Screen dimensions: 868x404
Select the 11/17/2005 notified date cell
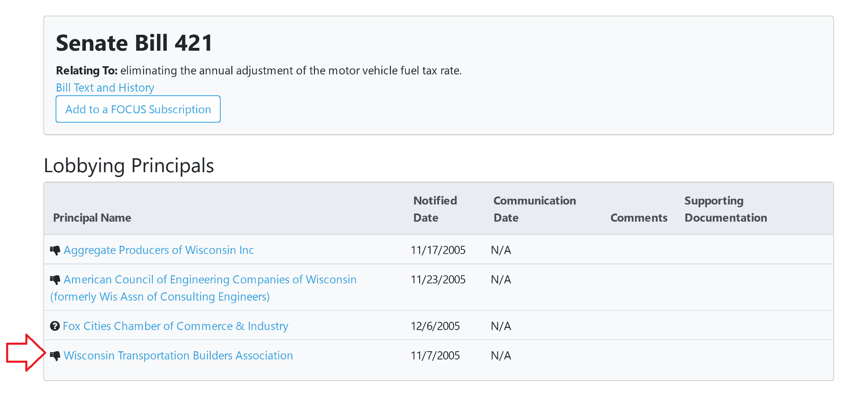[x=438, y=250]
